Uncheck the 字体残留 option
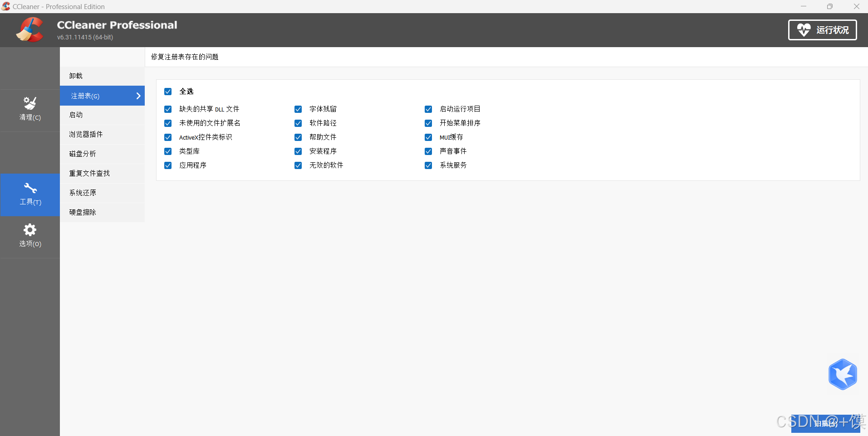Viewport: 868px width, 436px height. pyautogui.click(x=298, y=109)
